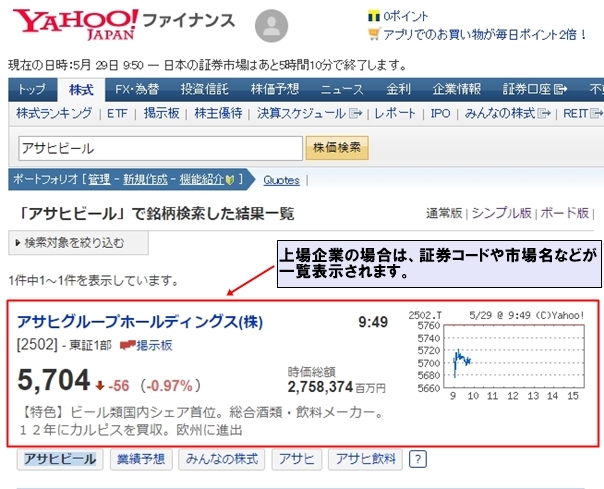Click the 0ポイント link
The width and height of the screenshot is (604, 489).
(406, 17)
